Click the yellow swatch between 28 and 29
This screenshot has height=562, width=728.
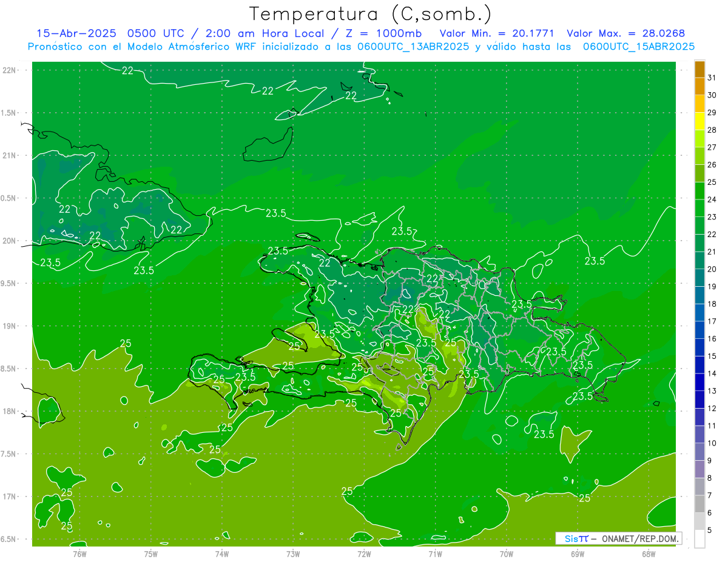[x=700, y=121]
